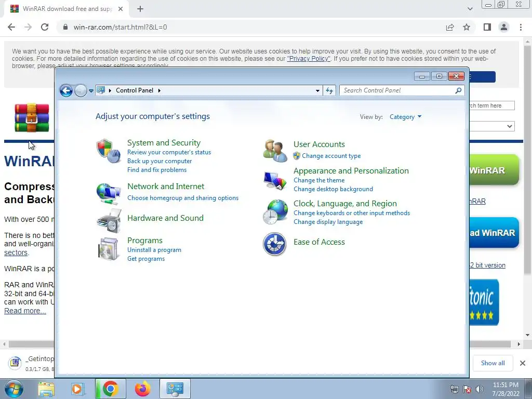Click Change account type
The width and height of the screenshot is (532, 399).
click(x=331, y=156)
